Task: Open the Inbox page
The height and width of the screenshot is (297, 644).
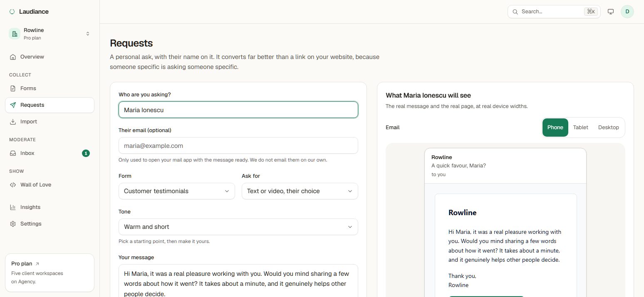Action: click(x=50, y=153)
